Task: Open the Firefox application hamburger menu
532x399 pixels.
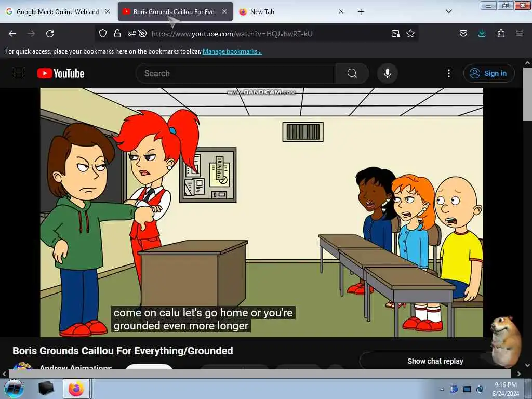Action: (520, 33)
